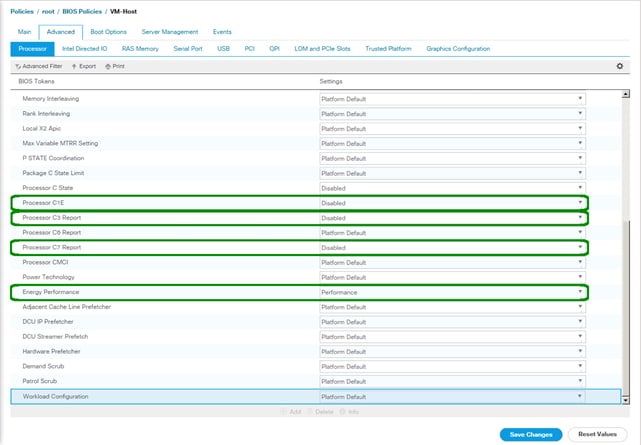Click the Advanced Filter funnel icon
Screen dimensions: 641x445
(x=18, y=66)
